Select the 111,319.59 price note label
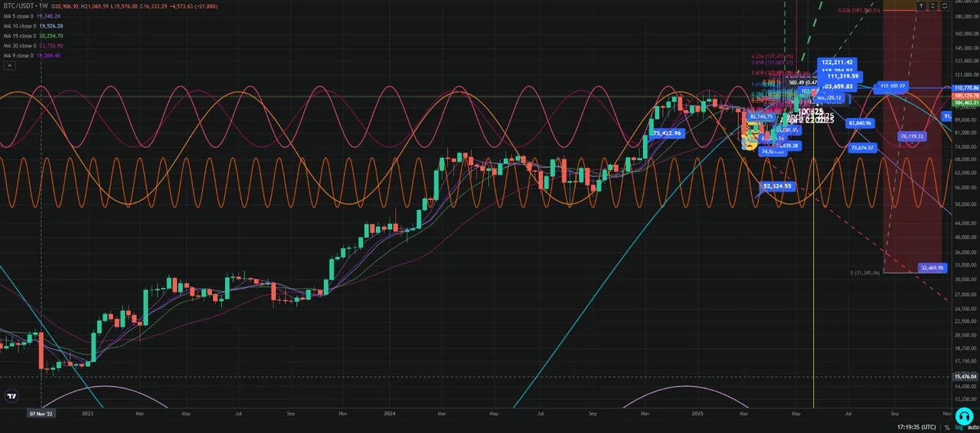The width and height of the screenshot is (980, 433). [843, 76]
